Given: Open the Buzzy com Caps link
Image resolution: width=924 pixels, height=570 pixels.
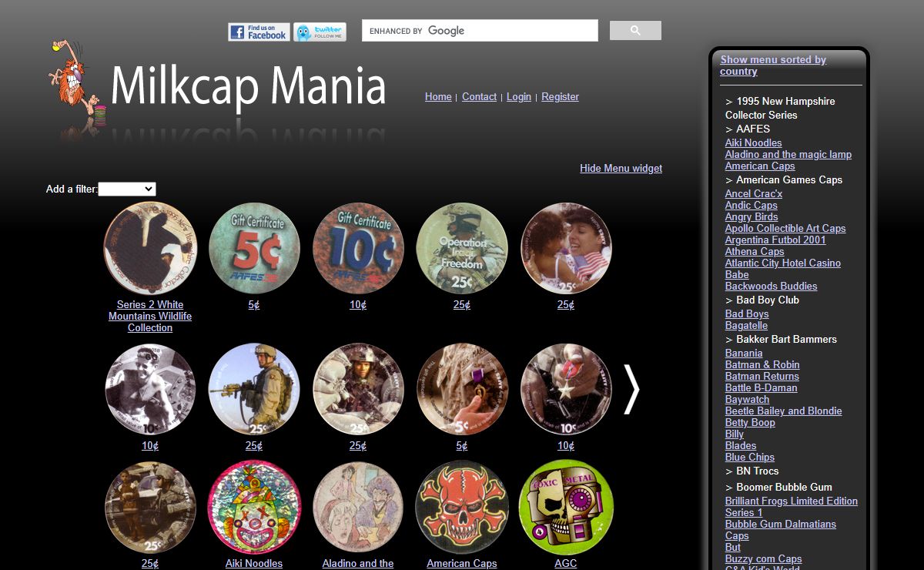Looking at the screenshot, I should 764,558.
